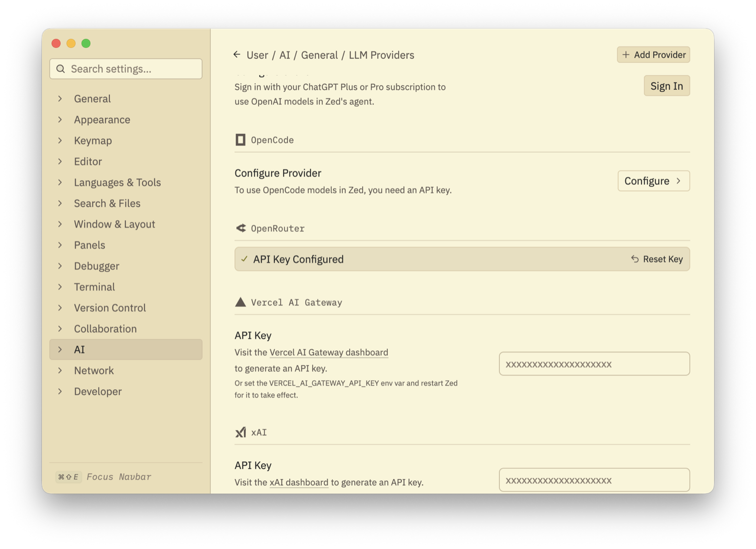Click the OpenCode provider icon

pyautogui.click(x=240, y=140)
